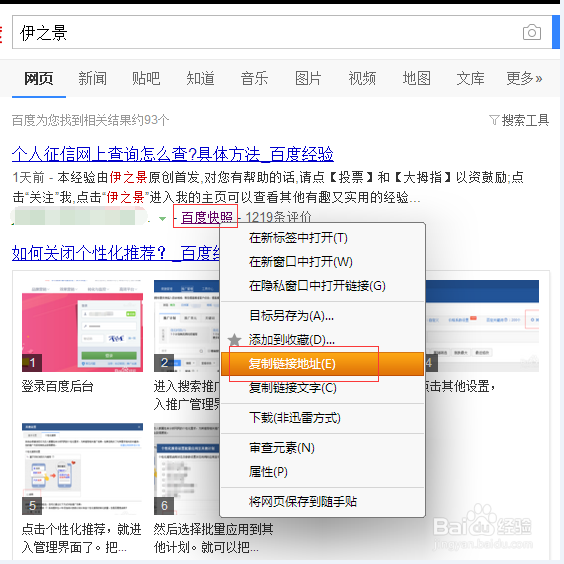Click the 百度为您找到相关结果约93个 text
The image size is (564, 564).
pyautogui.click(x=90, y=120)
